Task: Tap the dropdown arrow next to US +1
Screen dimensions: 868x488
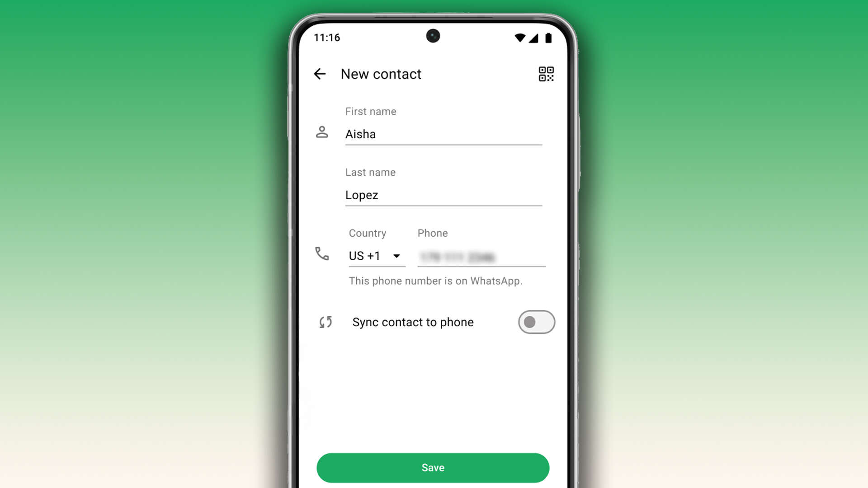Action: point(396,256)
